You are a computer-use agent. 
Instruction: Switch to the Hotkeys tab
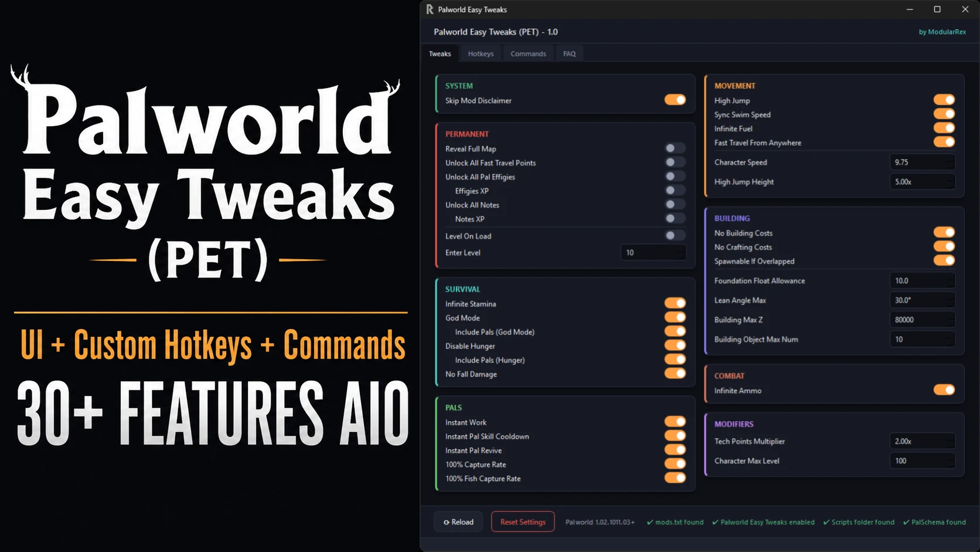click(x=481, y=53)
